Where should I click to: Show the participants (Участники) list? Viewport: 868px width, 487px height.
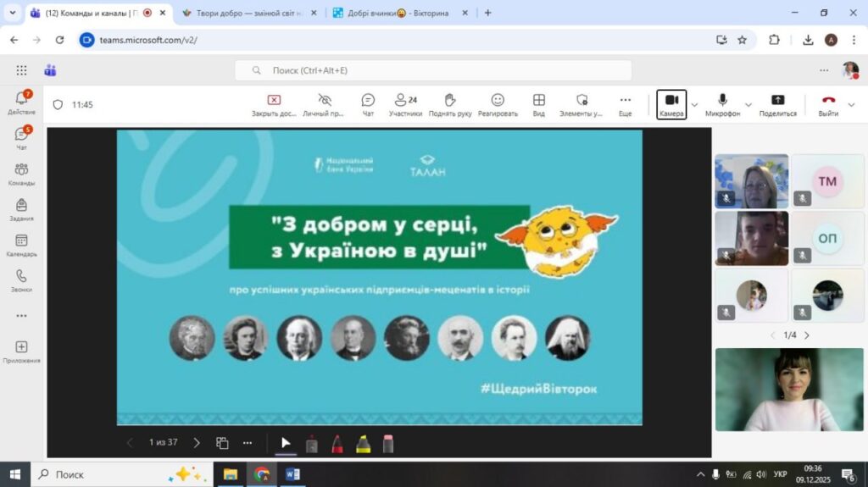tap(405, 104)
